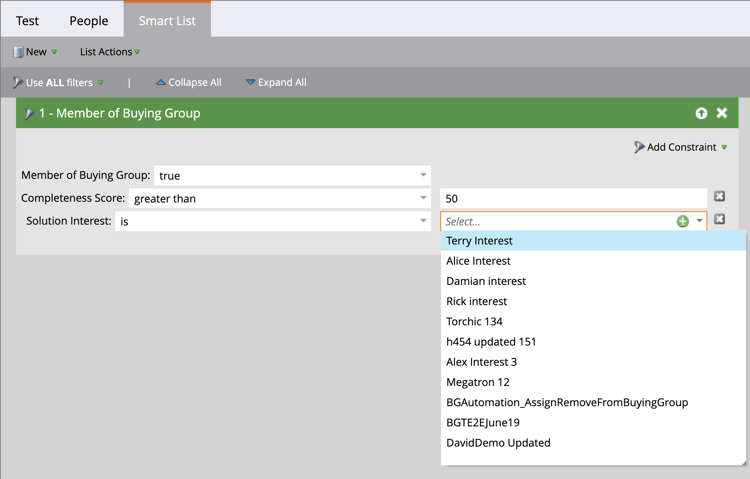Click the Collapse All button
This screenshot has width=750, height=479.
pyautogui.click(x=189, y=82)
